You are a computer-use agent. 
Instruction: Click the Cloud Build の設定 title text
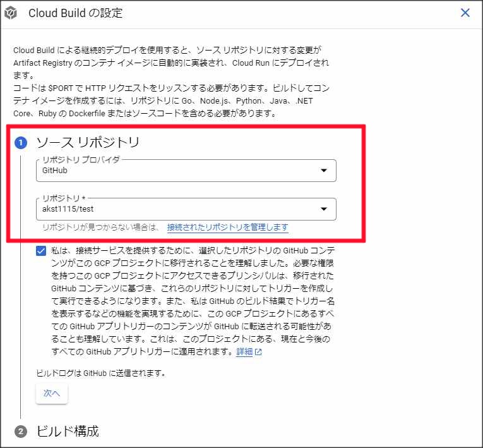pos(76,13)
